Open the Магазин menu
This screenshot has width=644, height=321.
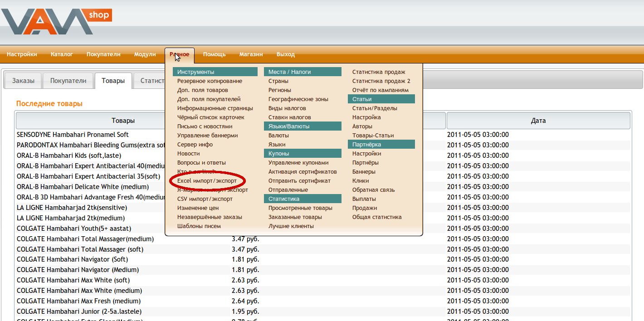251,54
